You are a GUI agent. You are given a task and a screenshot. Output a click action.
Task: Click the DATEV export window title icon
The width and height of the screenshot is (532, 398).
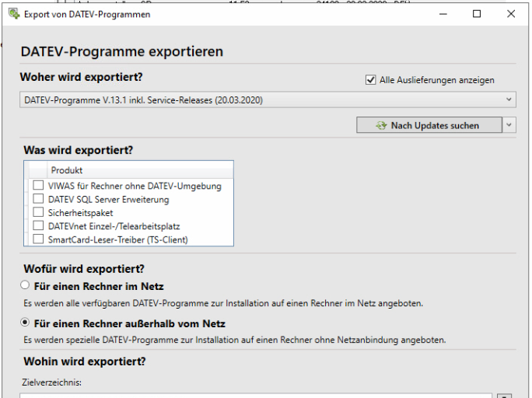point(14,14)
